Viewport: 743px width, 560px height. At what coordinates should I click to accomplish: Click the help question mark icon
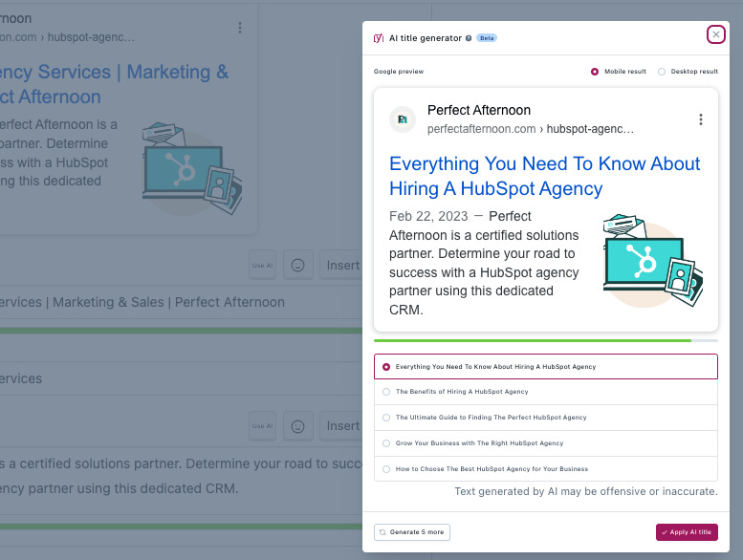pos(469,38)
